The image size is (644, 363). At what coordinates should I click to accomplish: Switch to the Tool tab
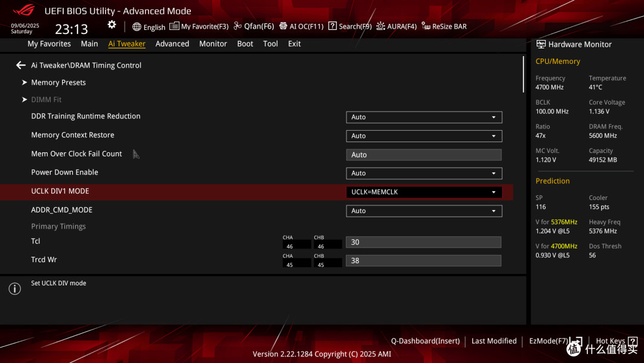click(270, 44)
